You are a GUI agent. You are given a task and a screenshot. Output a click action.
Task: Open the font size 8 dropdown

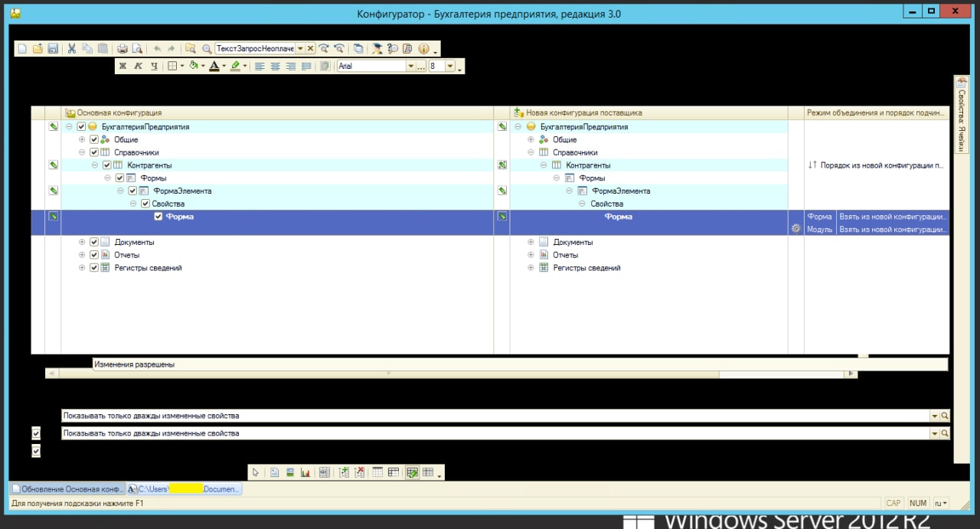(449, 67)
